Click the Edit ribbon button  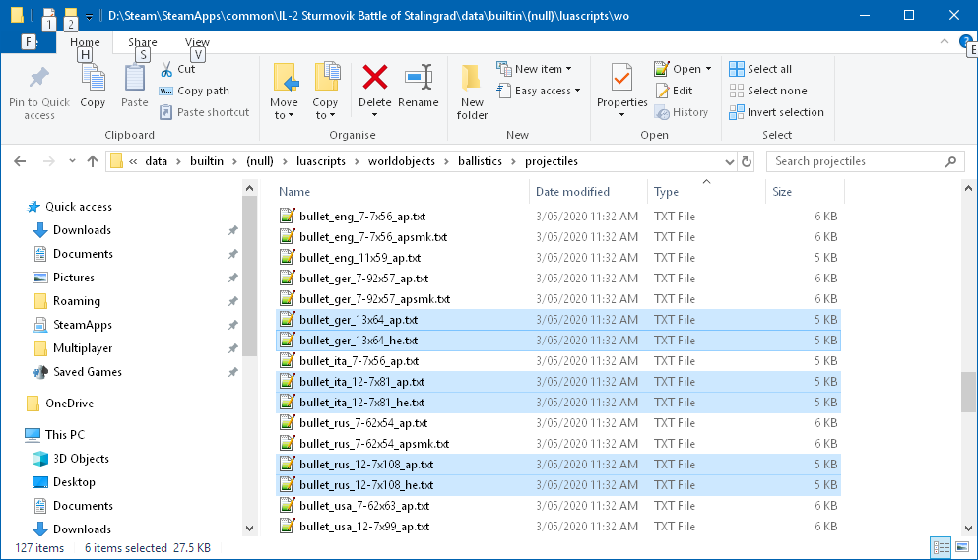click(x=674, y=91)
